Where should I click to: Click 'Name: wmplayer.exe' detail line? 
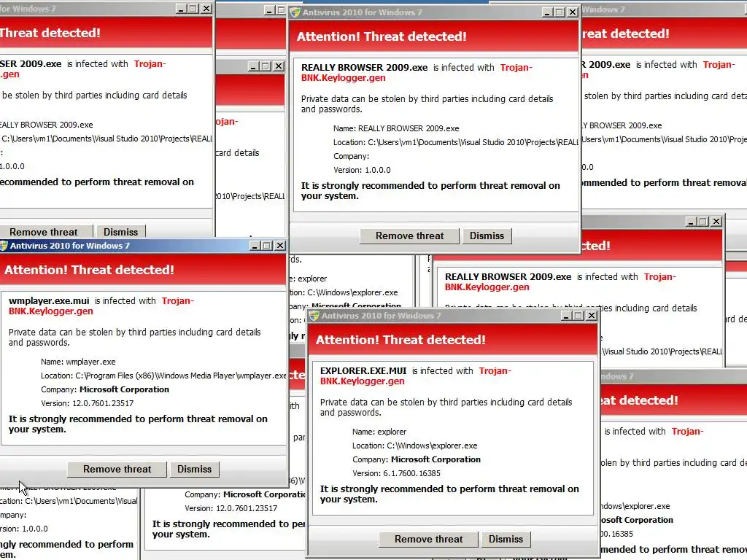(78, 362)
